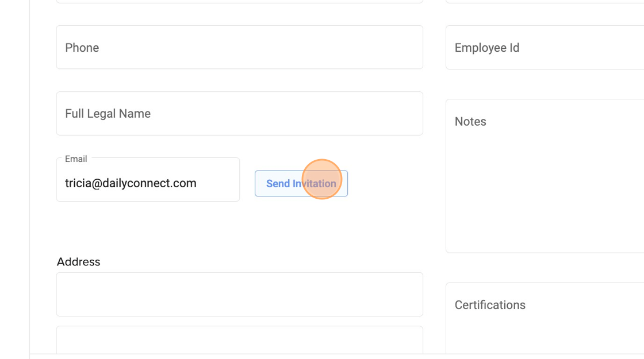
Task: Click the Employee Id placeholder text
Action: coord(487,48)
